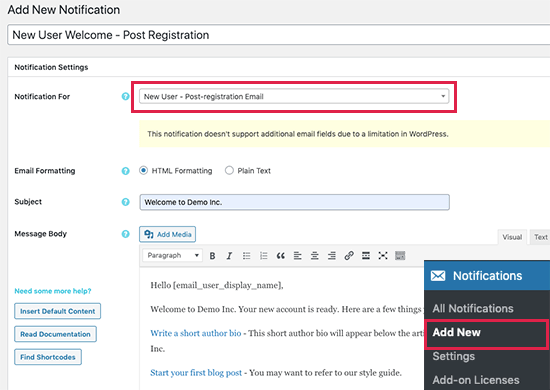Click the Read Documentation button
This screenshot has height=390, width=550.
click(x=55, y=334)
